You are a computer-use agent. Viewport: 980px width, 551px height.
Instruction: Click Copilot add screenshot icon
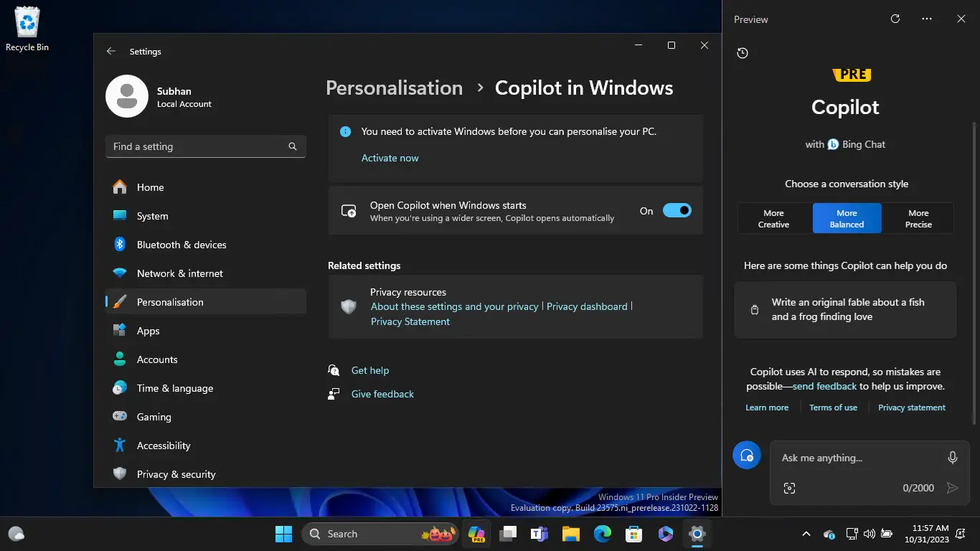click(789, 488)
